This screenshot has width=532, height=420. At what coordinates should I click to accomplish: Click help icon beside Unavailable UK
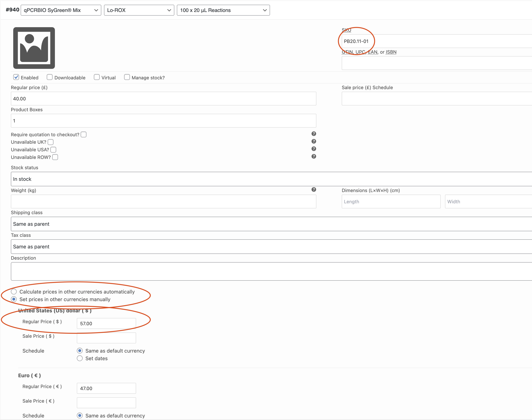tap(314, 141)
